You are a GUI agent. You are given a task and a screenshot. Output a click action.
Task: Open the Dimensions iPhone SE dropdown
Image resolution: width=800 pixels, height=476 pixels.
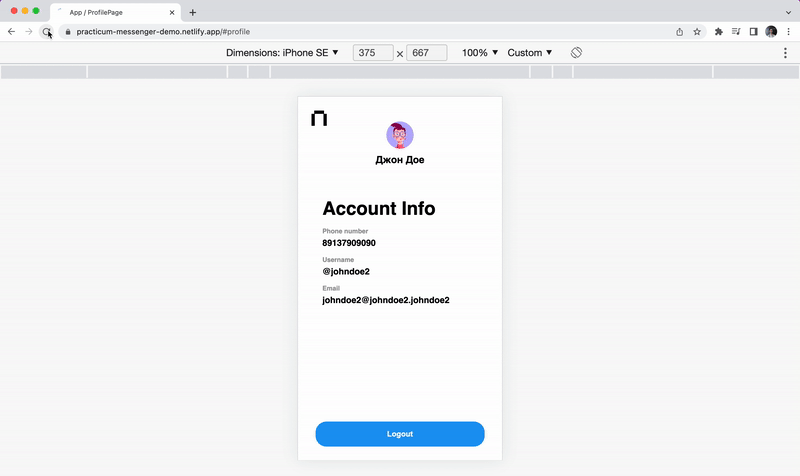click(282, 53)
